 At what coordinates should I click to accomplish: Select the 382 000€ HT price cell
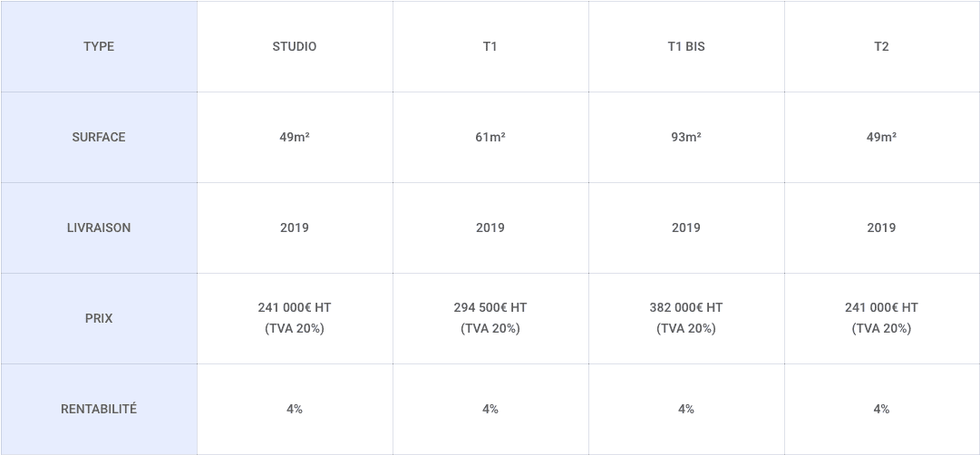coord(686,318)
